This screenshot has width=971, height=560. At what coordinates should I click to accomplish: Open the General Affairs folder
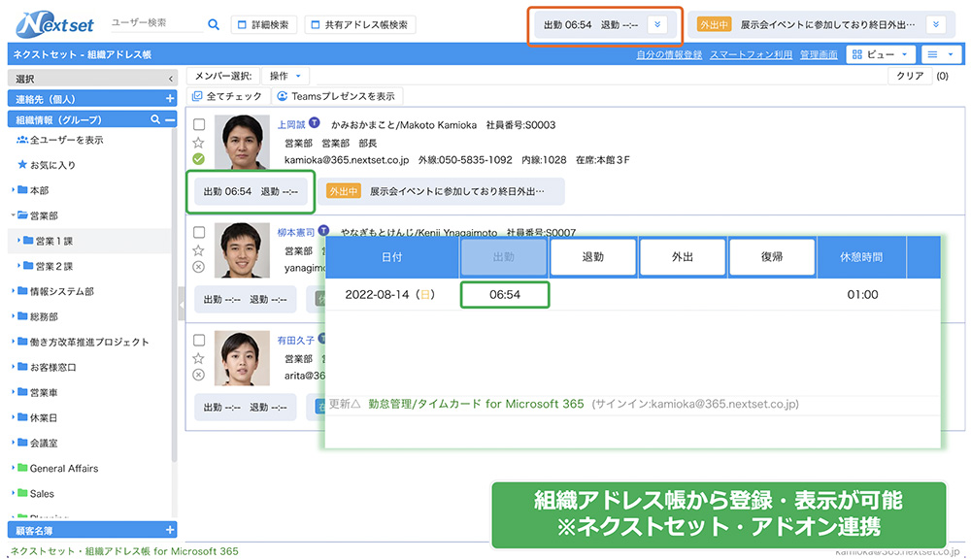64,469
